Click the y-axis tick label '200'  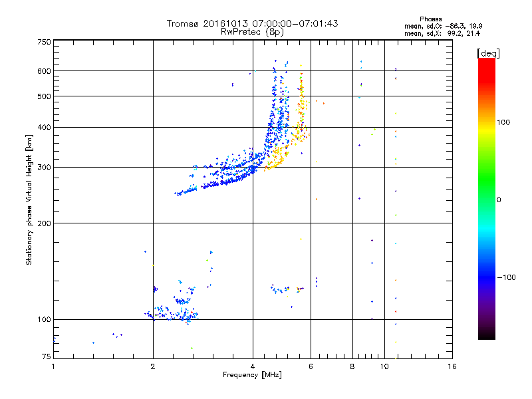click(x=44, y=223)
